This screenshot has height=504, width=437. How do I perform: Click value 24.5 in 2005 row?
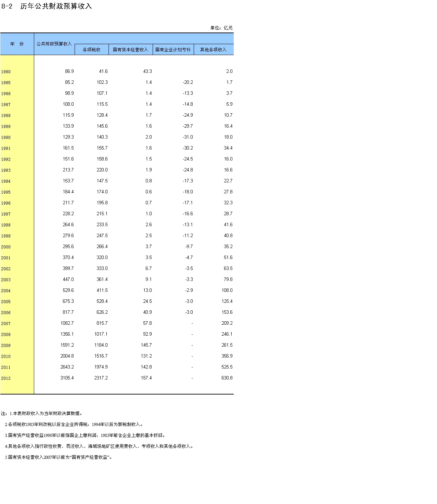147,301
